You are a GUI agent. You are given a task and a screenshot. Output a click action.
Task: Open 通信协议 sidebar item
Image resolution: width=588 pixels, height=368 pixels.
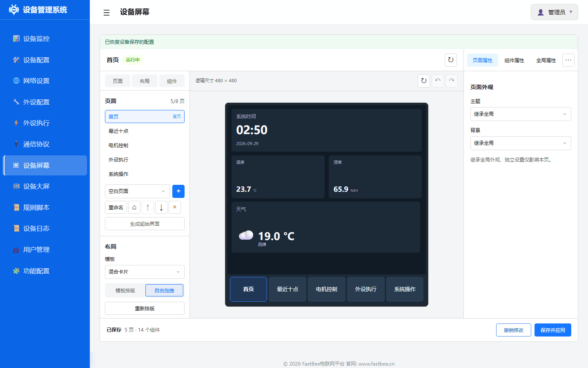pos(45,144)
